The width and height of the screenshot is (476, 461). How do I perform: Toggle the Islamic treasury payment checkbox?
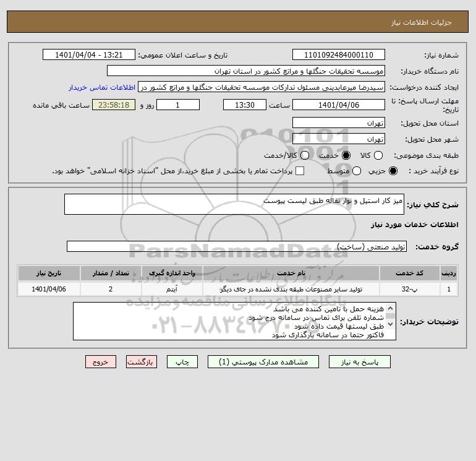point(300,171)
